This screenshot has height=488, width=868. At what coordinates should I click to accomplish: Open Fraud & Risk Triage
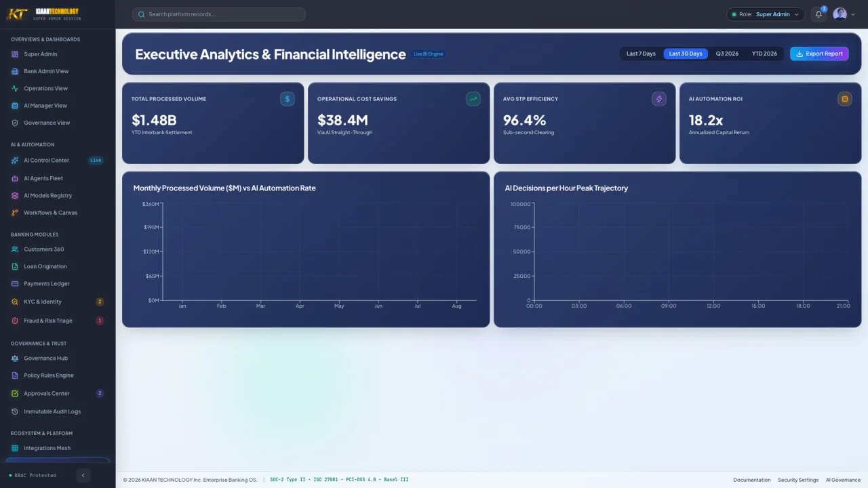[58, 321]
